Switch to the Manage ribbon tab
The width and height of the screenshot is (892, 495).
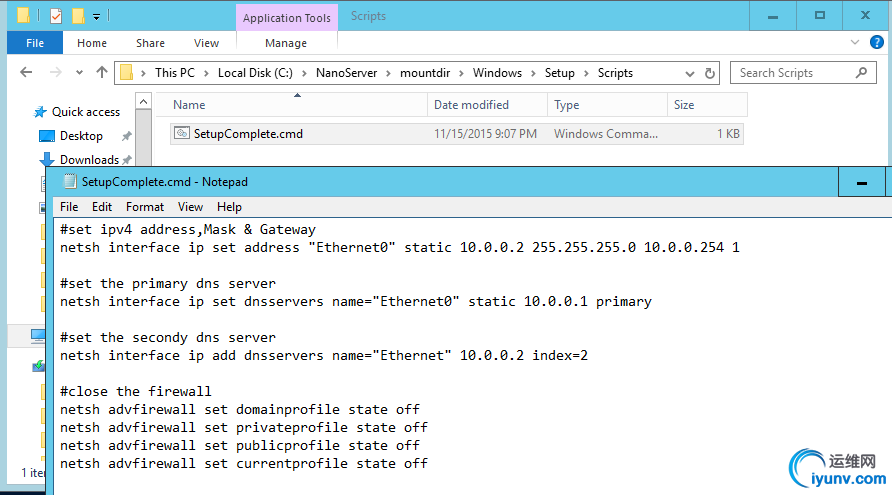(x=286, y=43)
